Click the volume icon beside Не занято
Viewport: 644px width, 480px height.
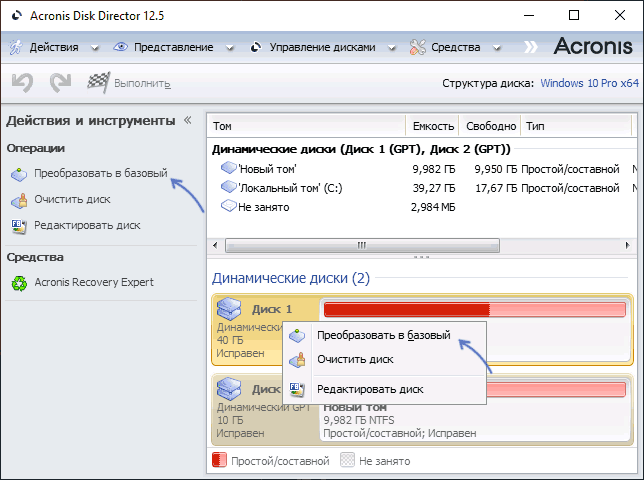(x=228, y=205)
